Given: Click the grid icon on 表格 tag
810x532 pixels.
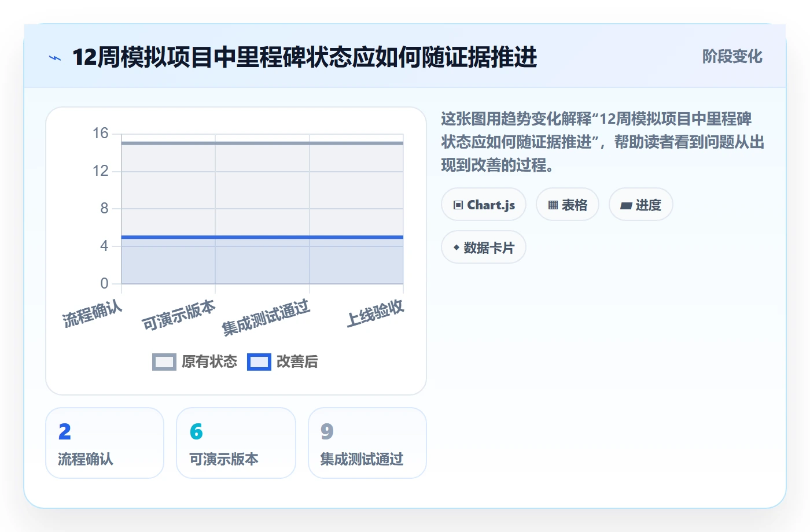Looking at the screenshot, I should pos(553,205).
